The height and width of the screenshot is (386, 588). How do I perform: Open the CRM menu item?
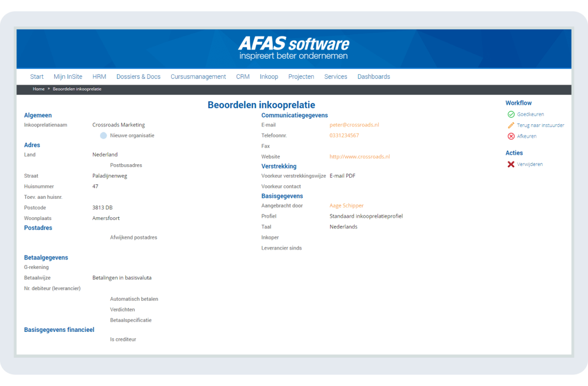(x=242, y=76)
